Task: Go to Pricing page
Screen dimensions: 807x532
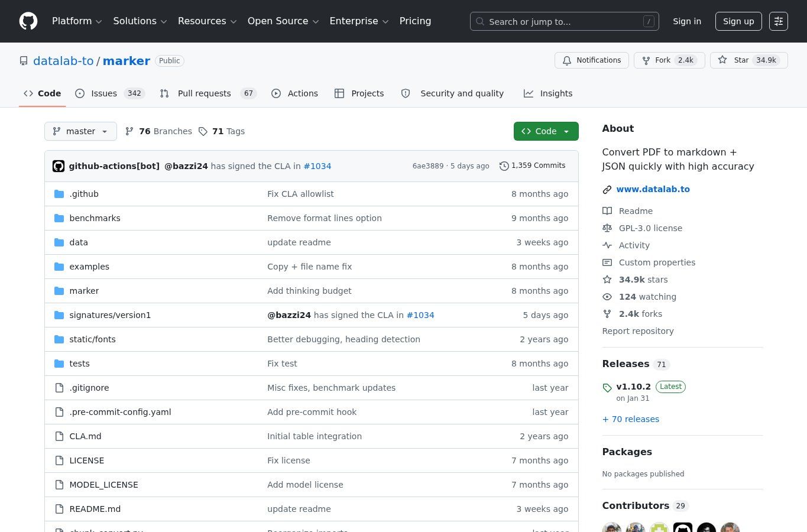Action: [x=415, y=21]
